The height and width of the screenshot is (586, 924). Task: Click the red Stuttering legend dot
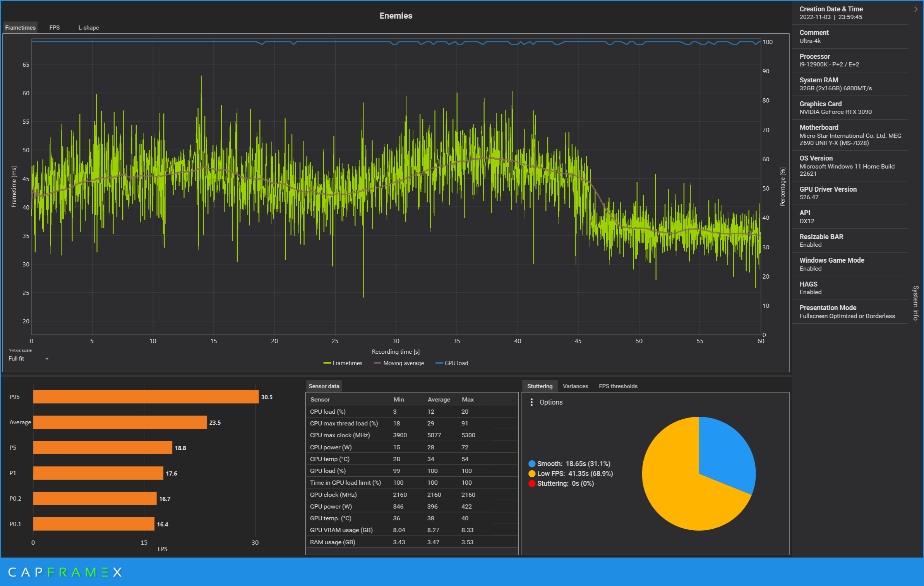[x=532, y=484]
